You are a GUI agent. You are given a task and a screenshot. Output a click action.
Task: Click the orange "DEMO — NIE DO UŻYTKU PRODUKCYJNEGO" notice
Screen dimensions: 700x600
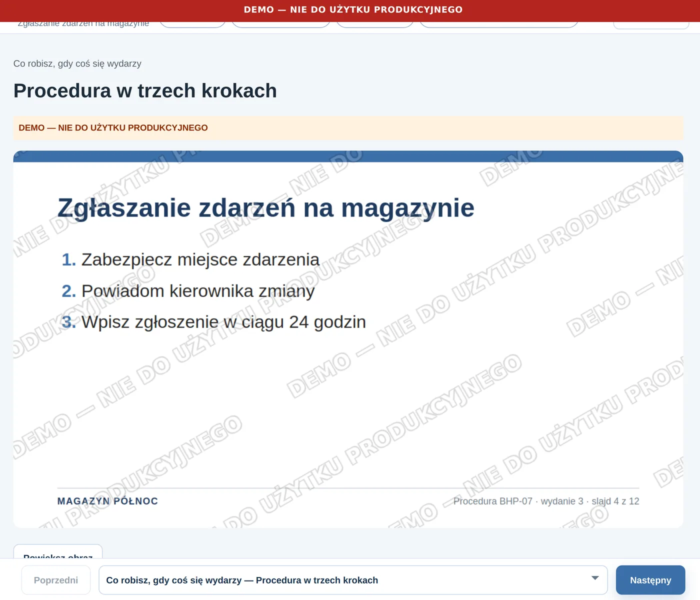348,128
